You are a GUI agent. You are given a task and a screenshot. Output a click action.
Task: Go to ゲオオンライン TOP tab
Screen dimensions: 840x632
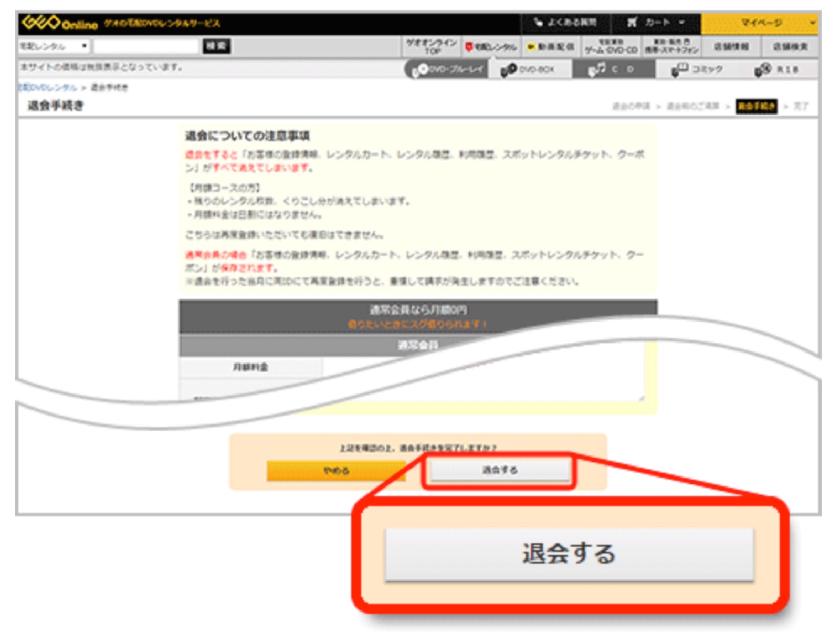(x=432, y=47)
